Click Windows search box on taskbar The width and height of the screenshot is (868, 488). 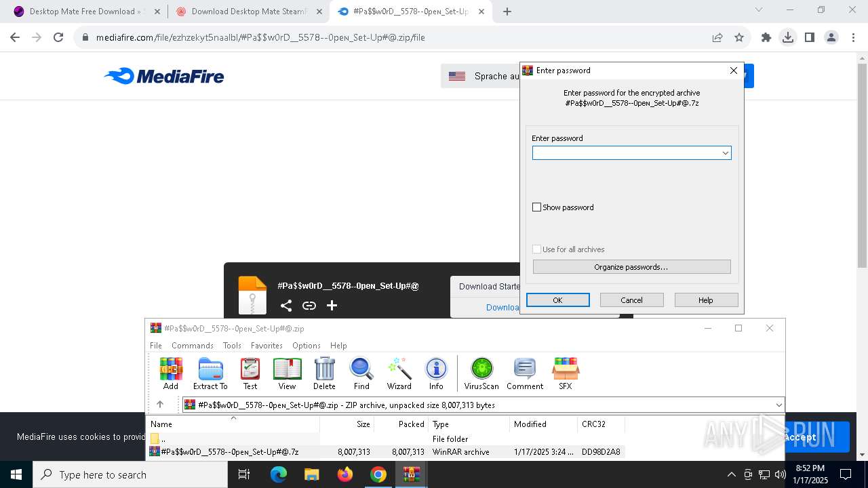130,474
